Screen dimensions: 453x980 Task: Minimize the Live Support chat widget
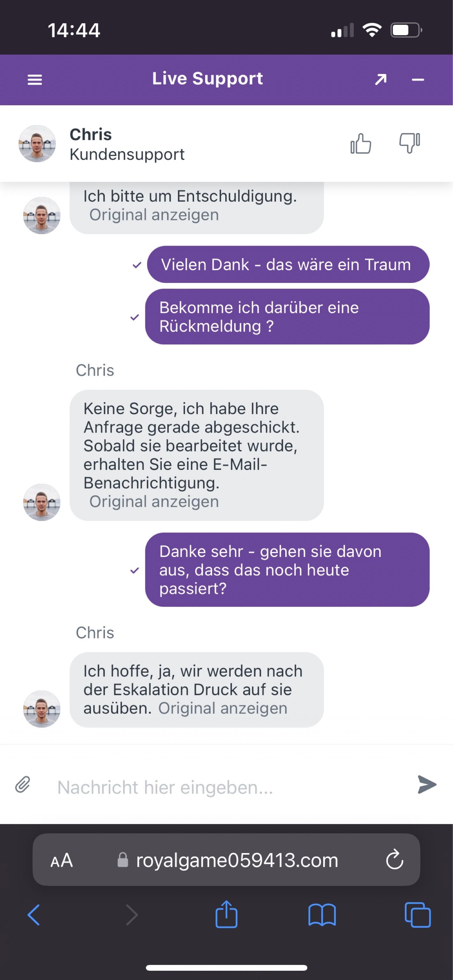point(418,80)
